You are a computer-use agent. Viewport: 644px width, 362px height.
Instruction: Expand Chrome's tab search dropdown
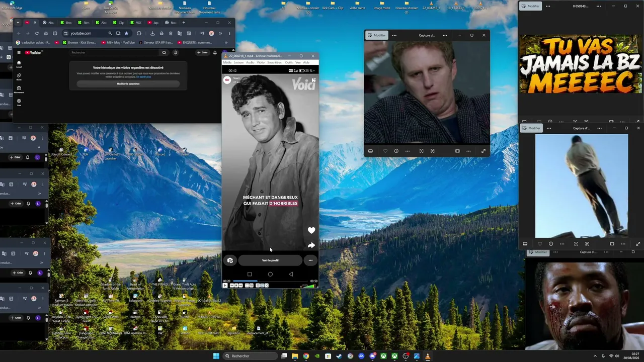[x=18, y=23]
